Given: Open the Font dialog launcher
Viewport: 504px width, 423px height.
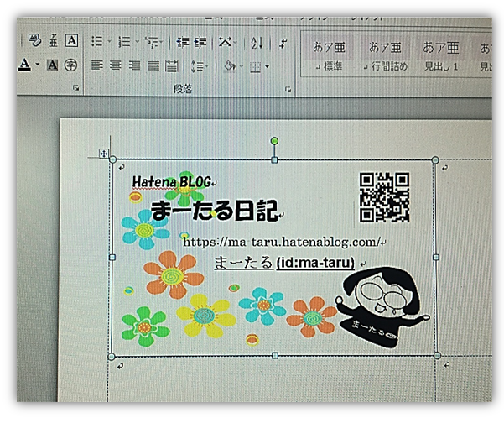Looking at the screenshot, I should click(x=75, y=87).
